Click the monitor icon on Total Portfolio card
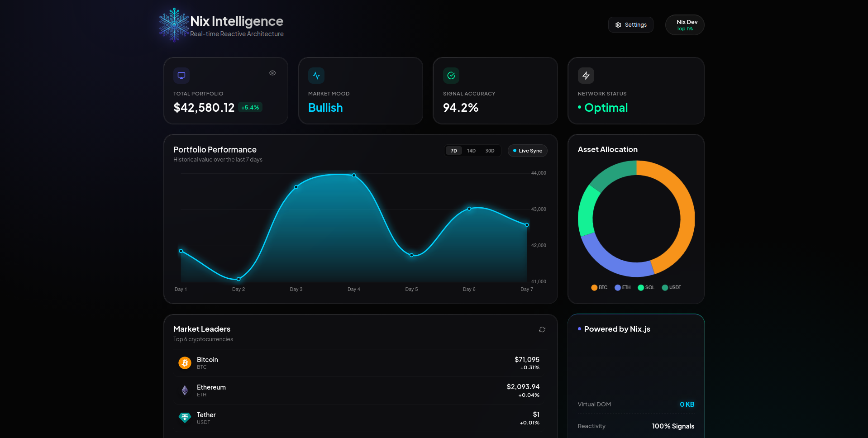This screenshot has width=868, height=438. (x=181, y=75)
